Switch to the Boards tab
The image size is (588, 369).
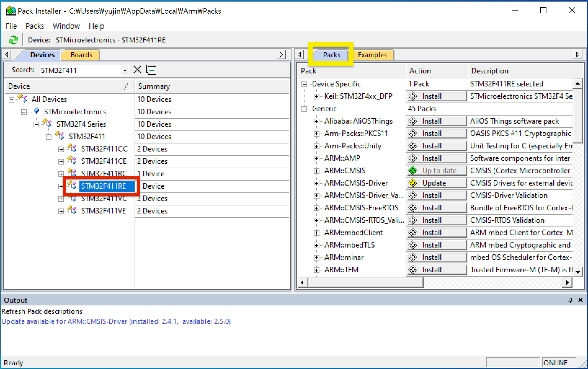[x=81, y=55]
